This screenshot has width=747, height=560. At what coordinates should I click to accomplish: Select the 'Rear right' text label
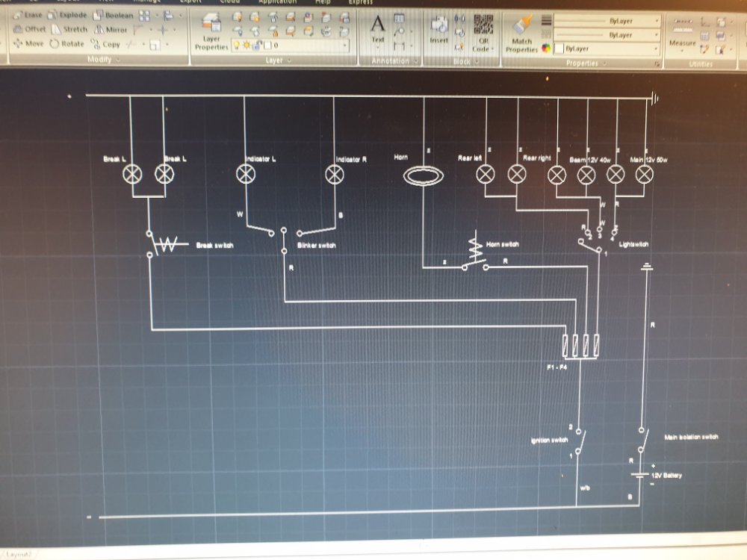pos(537,158)
